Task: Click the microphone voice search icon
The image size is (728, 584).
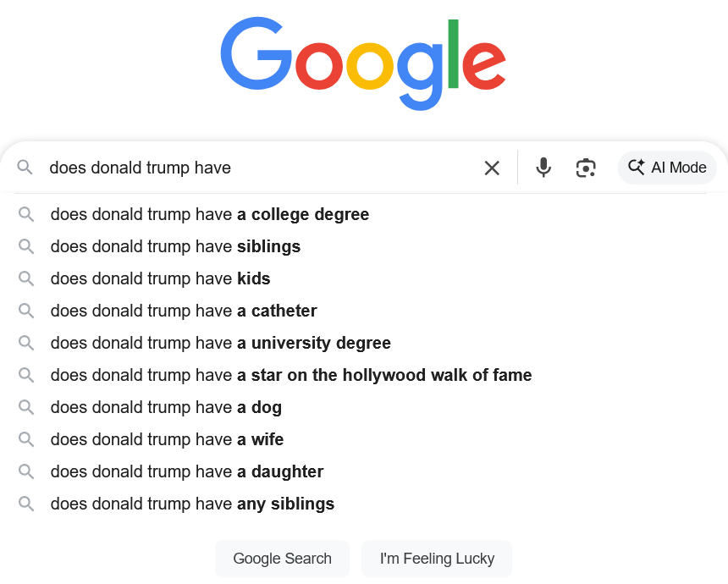Action: tap(543, 168)
